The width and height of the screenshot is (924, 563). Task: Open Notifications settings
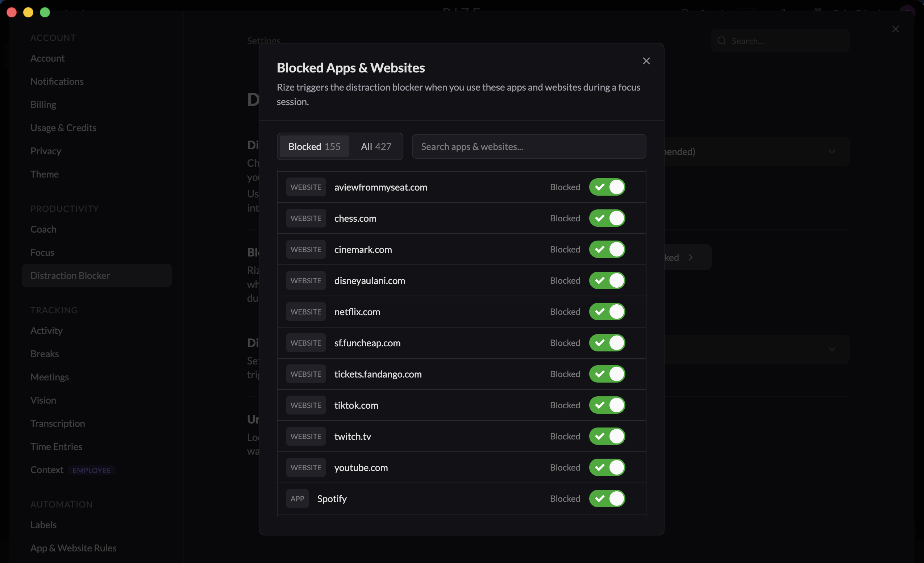coord(57,82)
